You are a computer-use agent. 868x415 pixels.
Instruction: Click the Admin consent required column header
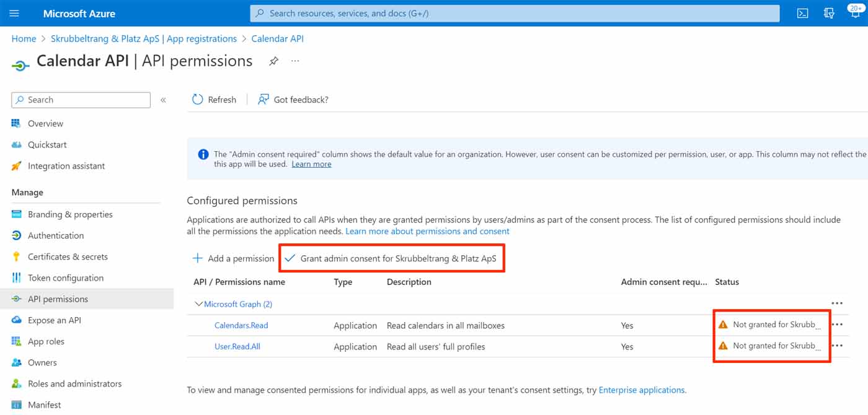[664, 282]
